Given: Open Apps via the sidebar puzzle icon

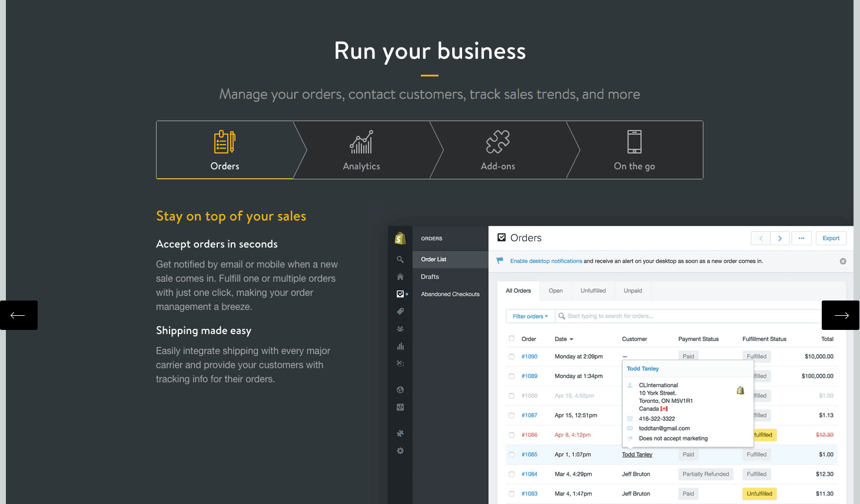Looking at the screenshot, I should pos(400,433).
